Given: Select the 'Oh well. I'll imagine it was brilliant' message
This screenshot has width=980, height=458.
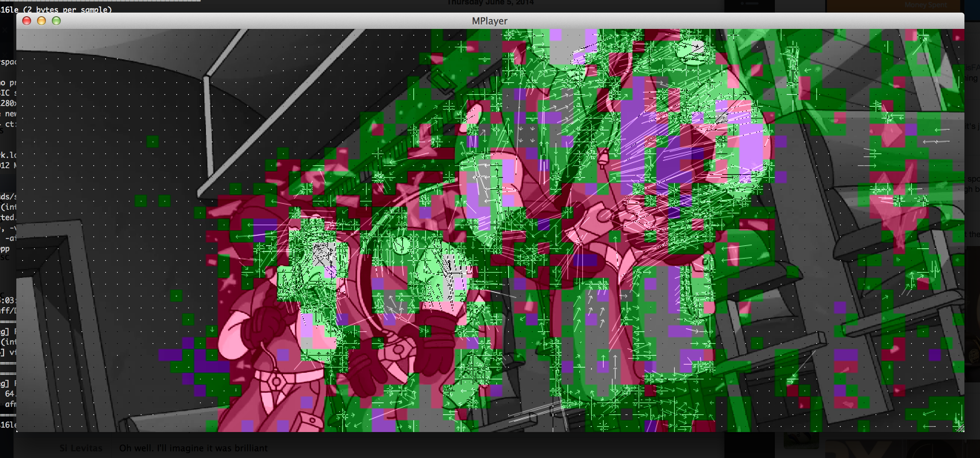Looking at the screenshot, I should pos(193,448).
